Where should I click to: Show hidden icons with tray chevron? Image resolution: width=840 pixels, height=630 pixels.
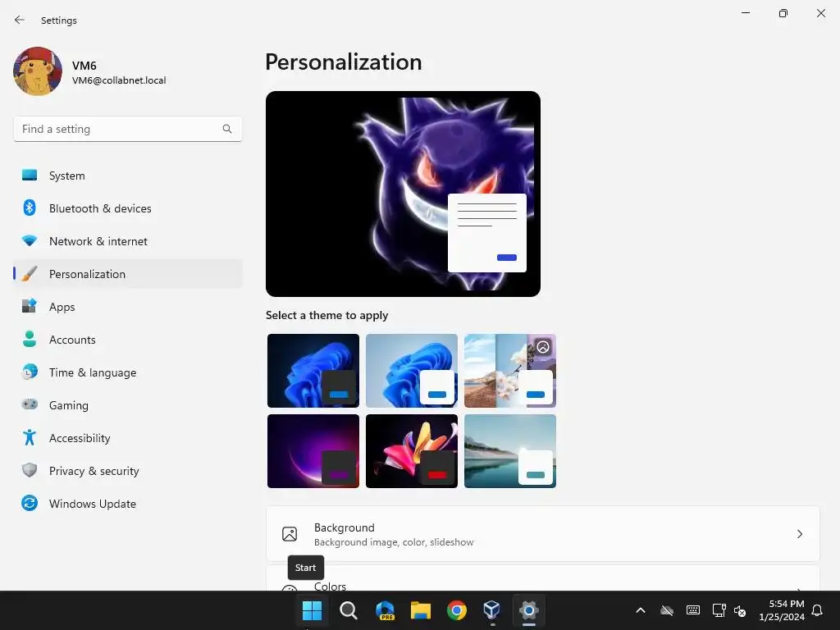[x=640, y=610]
